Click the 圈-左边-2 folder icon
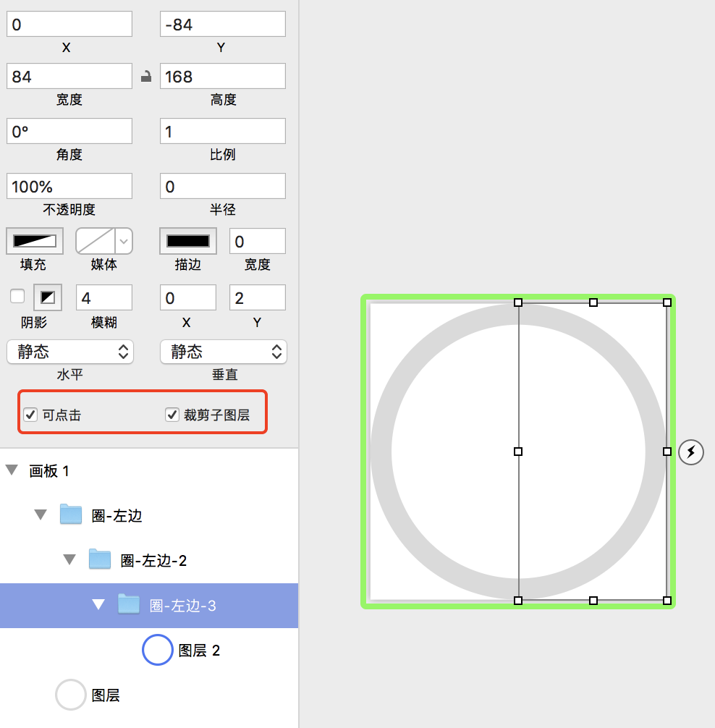This screenshot has width=715, height=728. pyautogui.click(x=100, y=559)
